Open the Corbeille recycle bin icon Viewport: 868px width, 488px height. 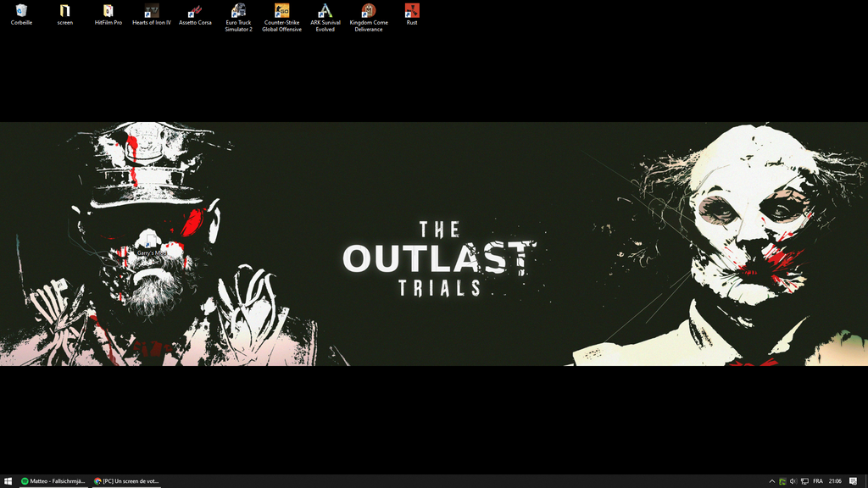click(x=21, y=15)
